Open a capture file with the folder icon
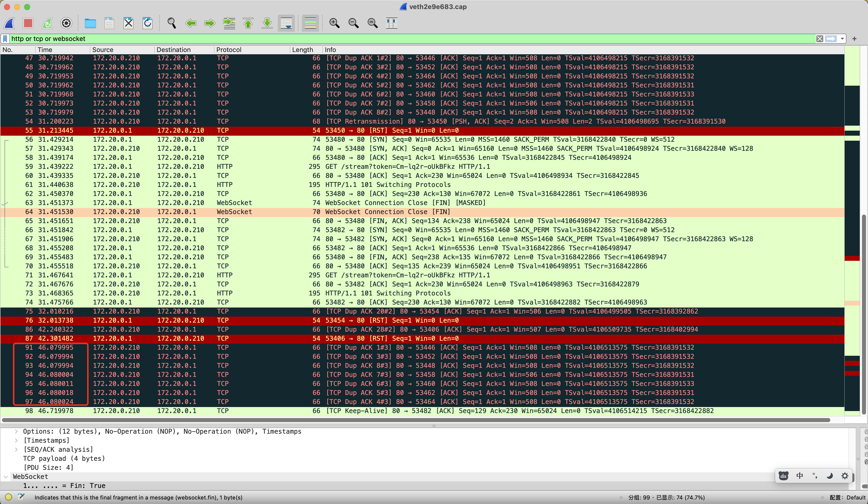Screen dimensions: 868x504 pos(90,23)
